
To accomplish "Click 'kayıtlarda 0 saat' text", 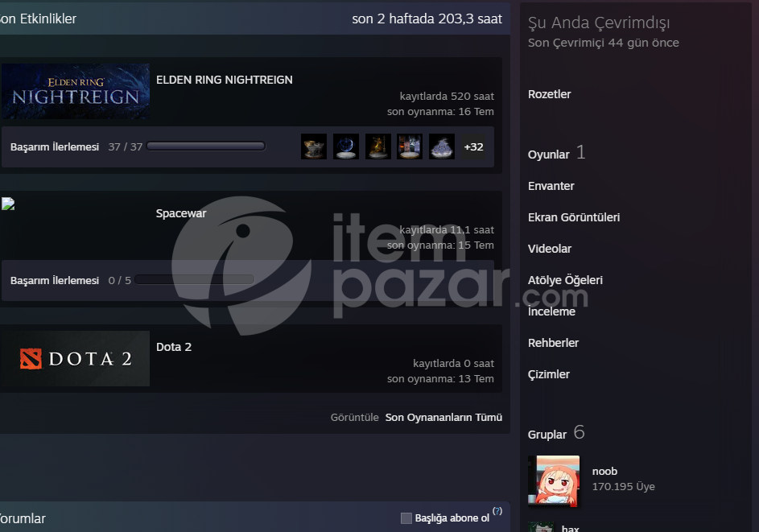I will (454, 364).
